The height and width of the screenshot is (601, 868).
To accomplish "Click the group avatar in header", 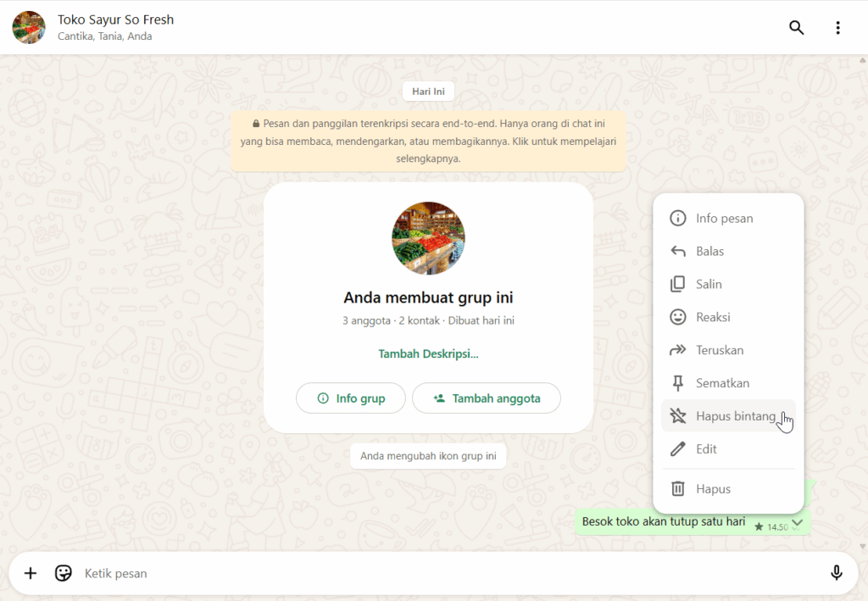I will [x=29, y=27].
